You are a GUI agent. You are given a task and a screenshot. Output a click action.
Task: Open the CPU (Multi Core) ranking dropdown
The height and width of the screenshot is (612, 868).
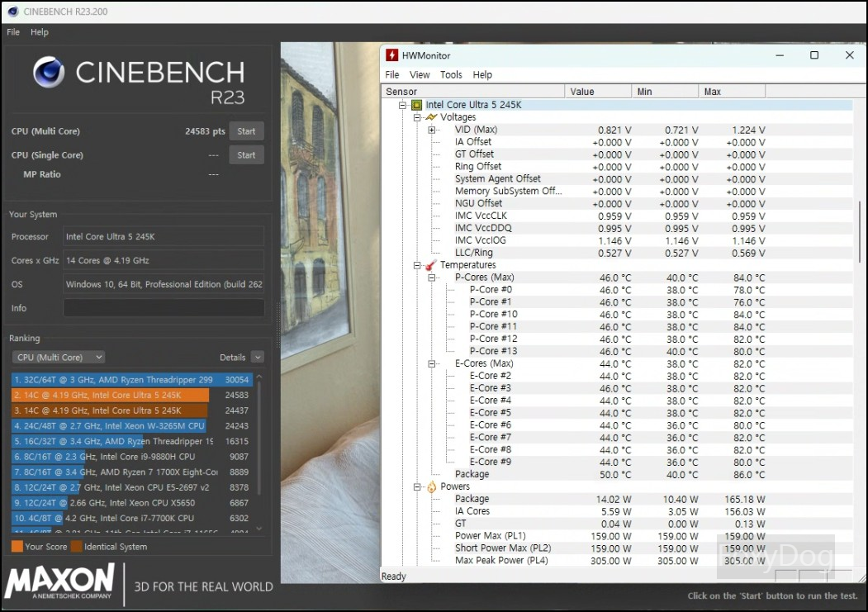pos(58,357)
